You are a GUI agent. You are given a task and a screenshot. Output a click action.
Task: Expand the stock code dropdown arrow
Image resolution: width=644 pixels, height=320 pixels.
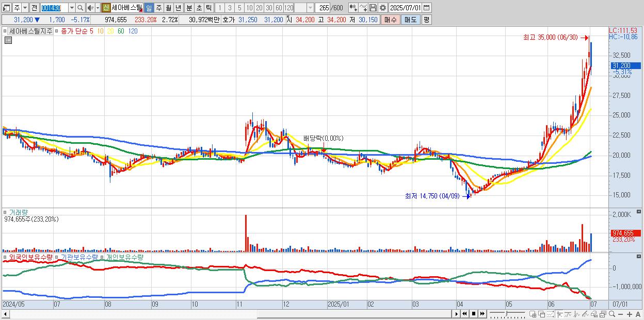pyautogui.click(x=72, y=8)
